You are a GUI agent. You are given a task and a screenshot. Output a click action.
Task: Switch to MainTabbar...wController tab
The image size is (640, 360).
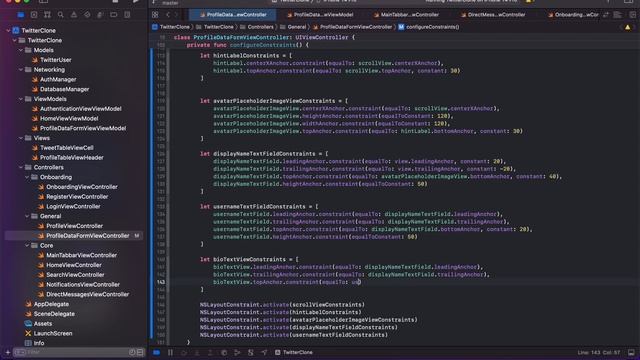pyautogui.click(x=406, y=15)
